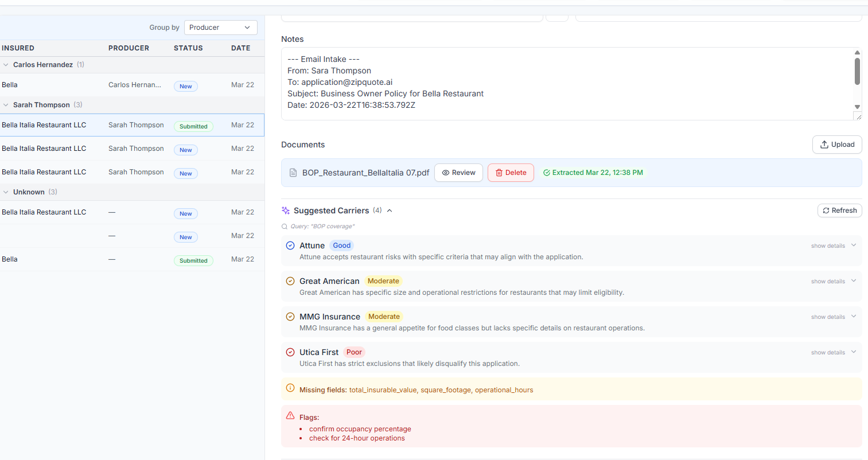Review the BOP_Restaurant_BellaItalia PDF
The width and height of the screenshot is (868, 460).
coord(458,173)
